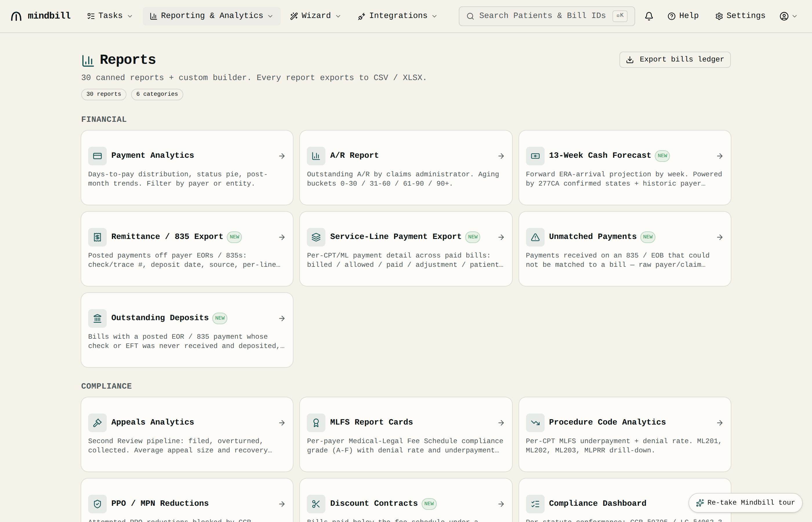812x522 pixels.
Task: Click the arrow on Remittance / 835 Export
Action: [x=282, y=237]
